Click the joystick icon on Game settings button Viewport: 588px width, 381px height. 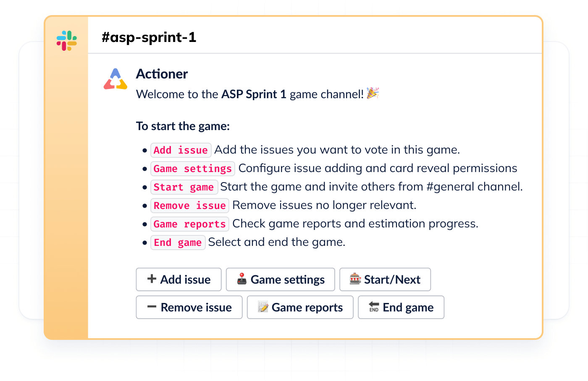point(241,279)
